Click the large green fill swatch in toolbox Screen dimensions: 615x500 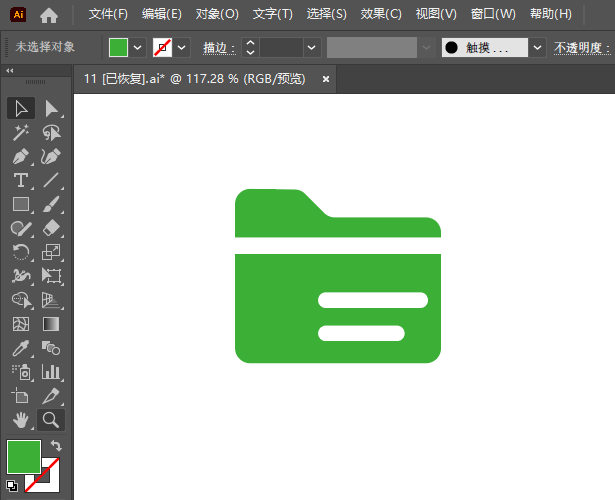pyautogui.click(x=24, y=456)
